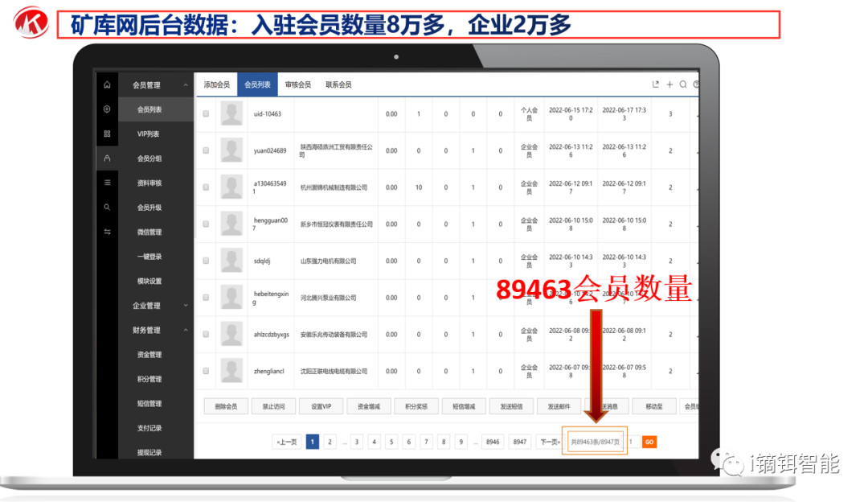Click the 设置VIP button
The image size is (868, 502).
pos(321,407)
